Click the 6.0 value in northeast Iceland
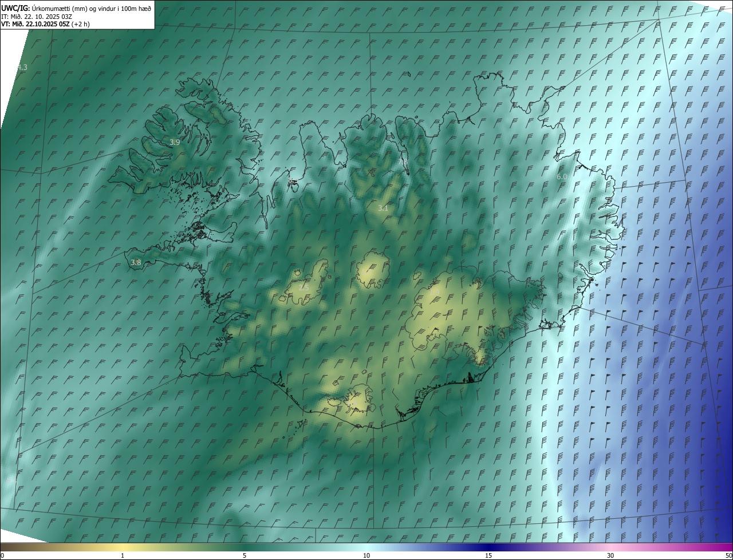Image resolution: width=733 pixels, height=560 pixels. pos(562,177)
